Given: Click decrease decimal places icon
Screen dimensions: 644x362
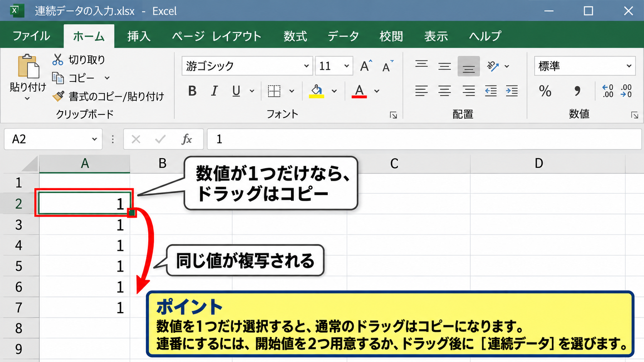Looking at the screenshot, I should (x=626, y=91).
